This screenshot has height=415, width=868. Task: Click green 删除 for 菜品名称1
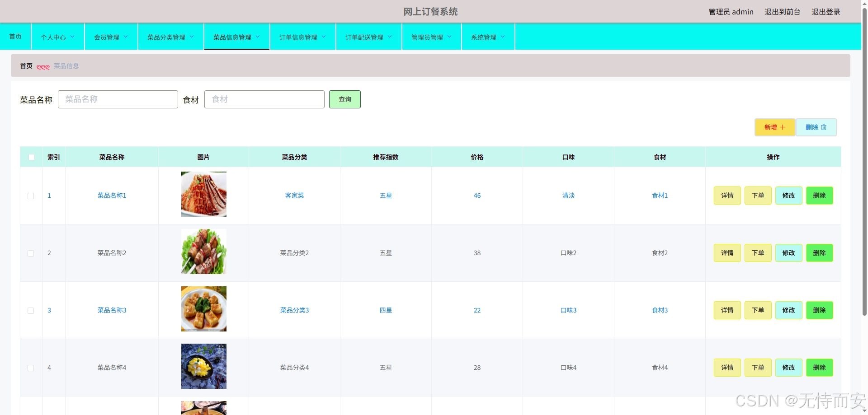[x=820, y=196]
